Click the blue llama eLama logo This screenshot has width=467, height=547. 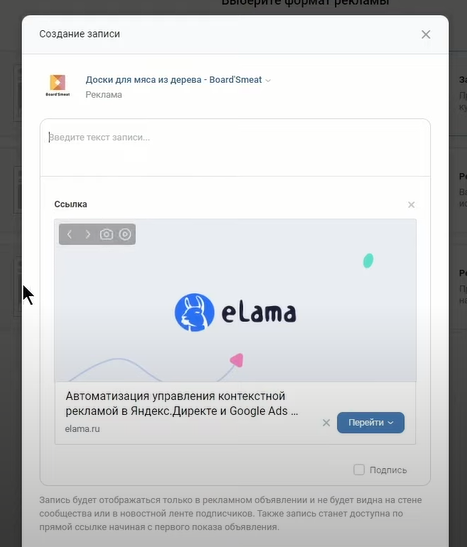tap(194, 312)
